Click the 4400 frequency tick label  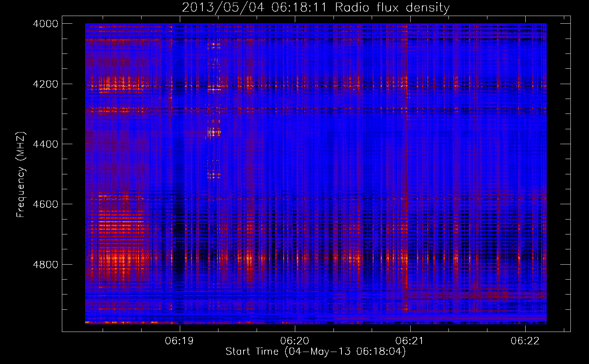46,144
